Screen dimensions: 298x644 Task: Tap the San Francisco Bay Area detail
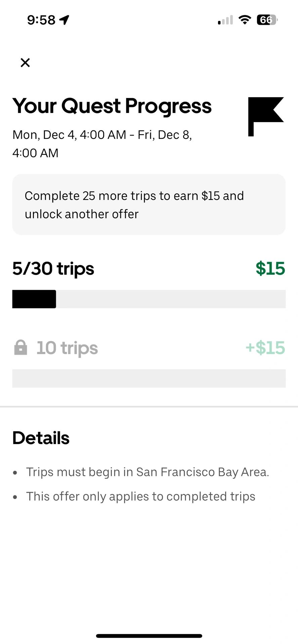[147, 472]
